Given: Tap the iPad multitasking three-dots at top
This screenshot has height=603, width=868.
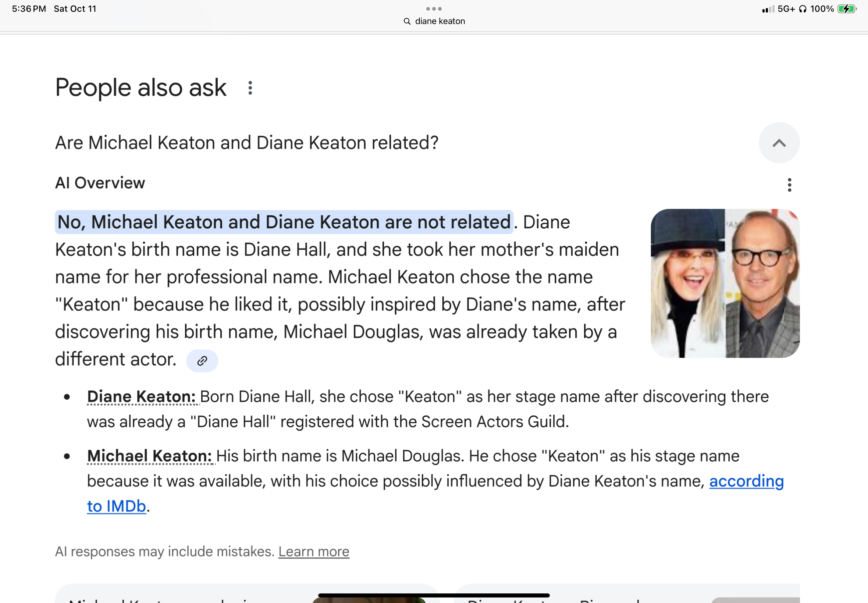Looking at the screenshot, I should pos(434,9).
